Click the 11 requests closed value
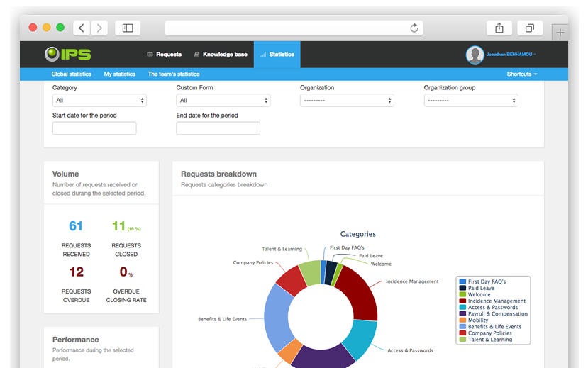This screenshot has height=368, width=588. click(x=119, y=226)
